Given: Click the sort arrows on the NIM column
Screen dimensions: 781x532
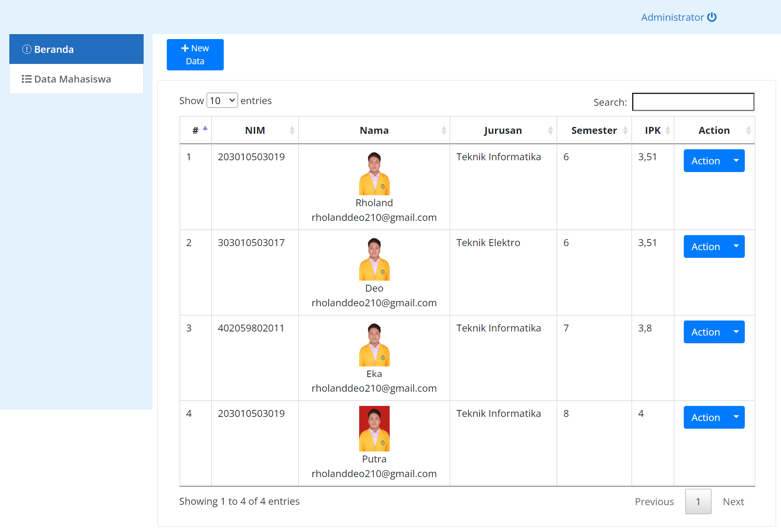Looking at the screenshot, I should click(292, 130).
